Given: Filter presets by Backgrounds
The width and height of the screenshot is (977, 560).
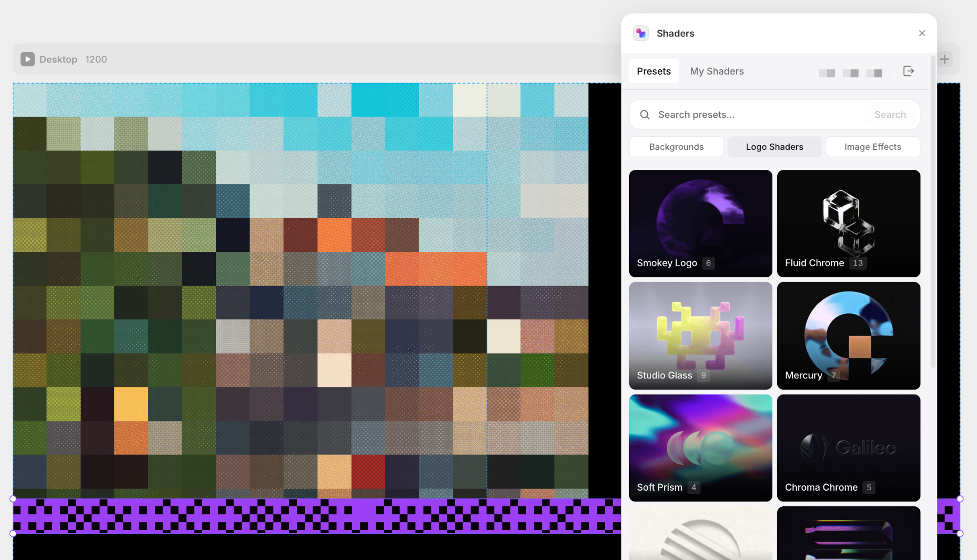Looking at the screenshot, I should (677, 147).
